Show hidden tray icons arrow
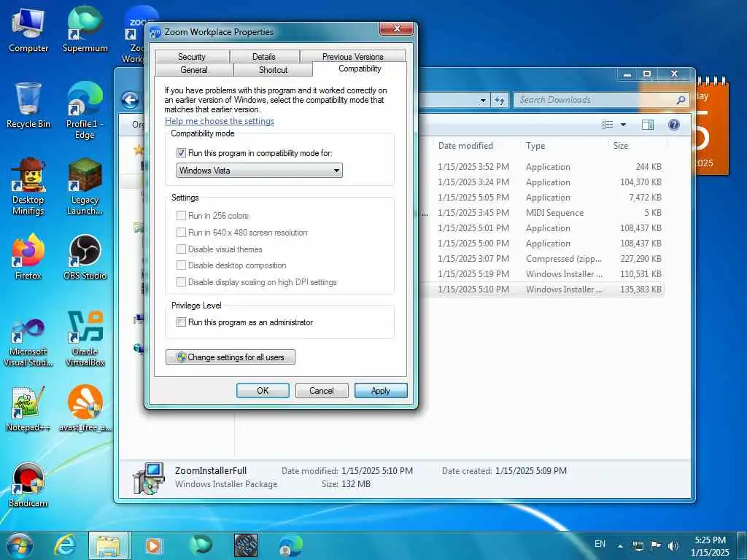747x560 pixels. tap(621, 546)
